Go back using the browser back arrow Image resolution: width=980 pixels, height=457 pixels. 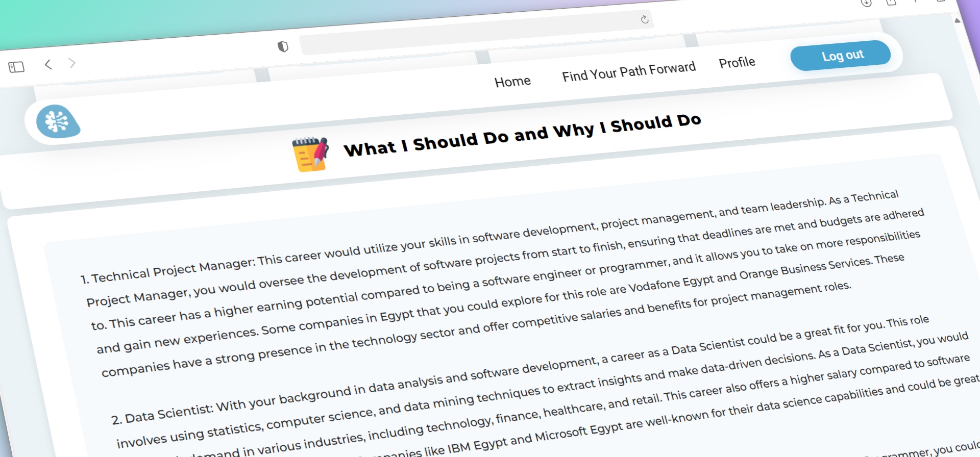click(x=48, y=64)
